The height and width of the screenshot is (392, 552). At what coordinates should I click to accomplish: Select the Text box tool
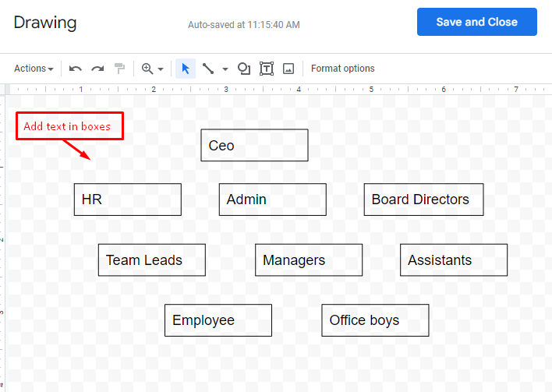pyautogui.click(x=267, y=69)
